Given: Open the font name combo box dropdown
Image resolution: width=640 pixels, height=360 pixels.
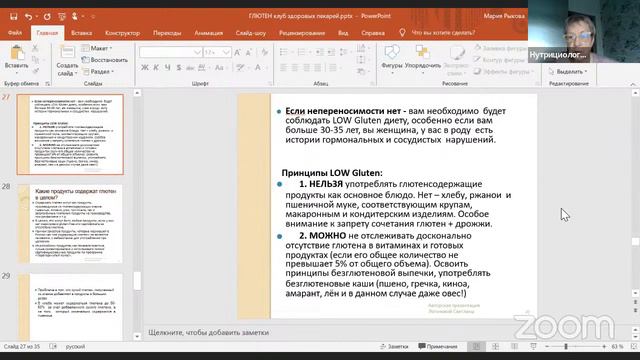Looking at the screenshot, I should pos(197,53).
